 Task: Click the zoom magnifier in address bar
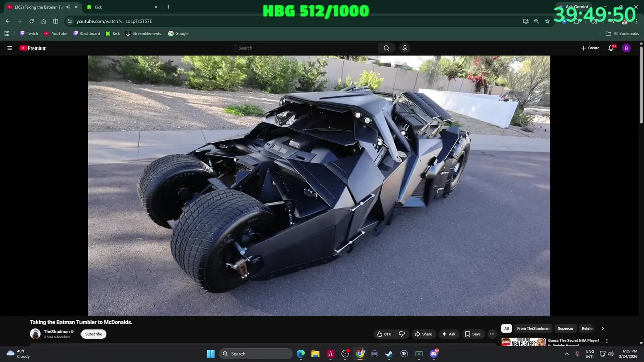tap(536, 21)
